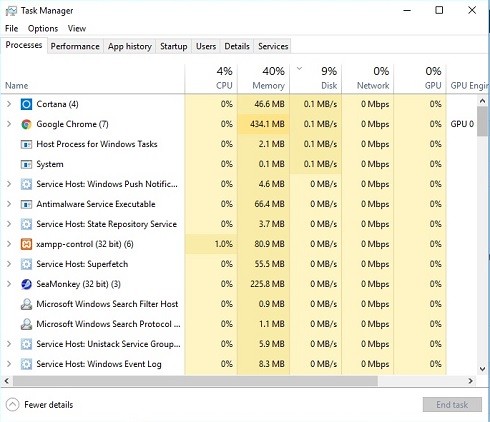The image size is (490, 422).
Task: Click the vertical scrollbar up arrow
Action: point(482,100)
